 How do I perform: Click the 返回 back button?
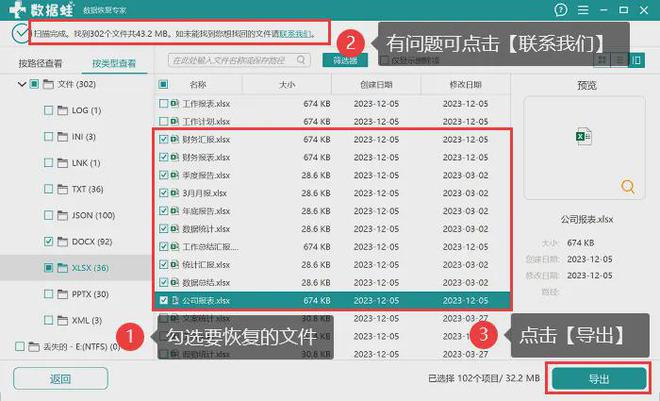coord(60,379)
